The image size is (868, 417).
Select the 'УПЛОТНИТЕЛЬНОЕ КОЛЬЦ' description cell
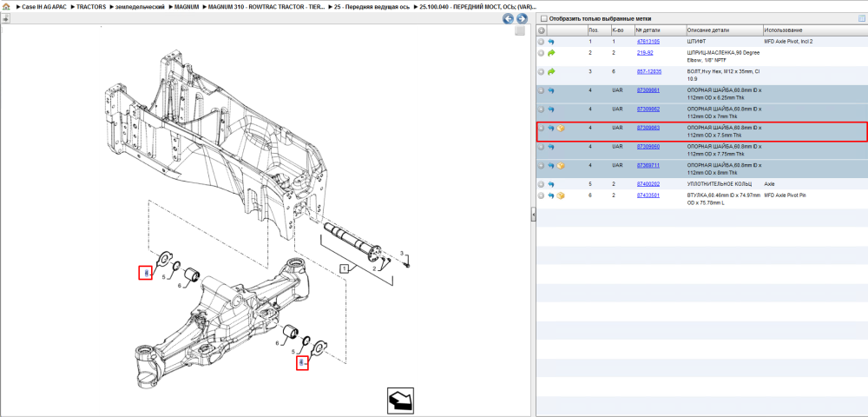719,183
